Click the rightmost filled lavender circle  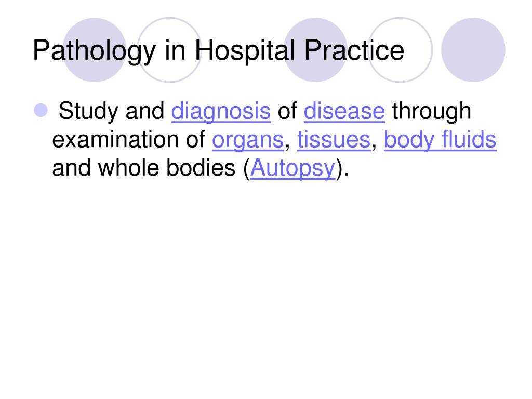[473, 50]
